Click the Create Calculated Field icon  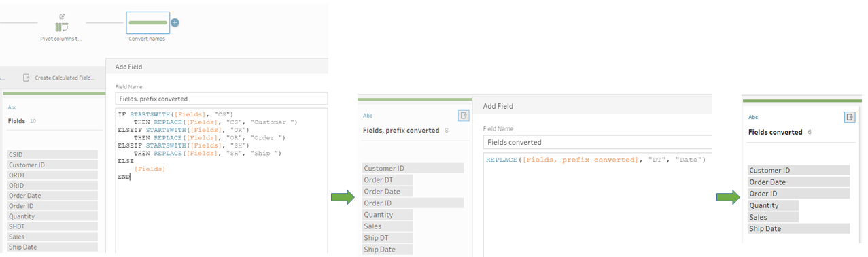click(27, 78)
